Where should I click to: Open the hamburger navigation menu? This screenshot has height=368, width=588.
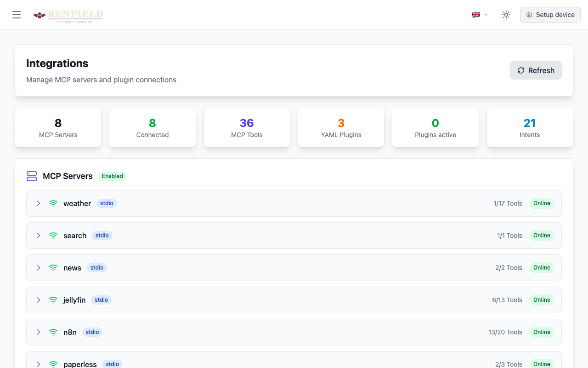[x=17, y=14]
